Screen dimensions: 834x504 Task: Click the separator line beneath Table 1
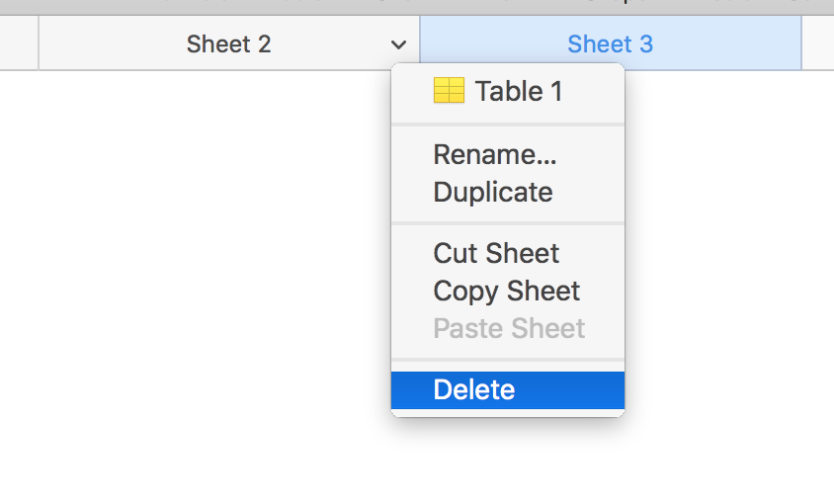(508, 125)
